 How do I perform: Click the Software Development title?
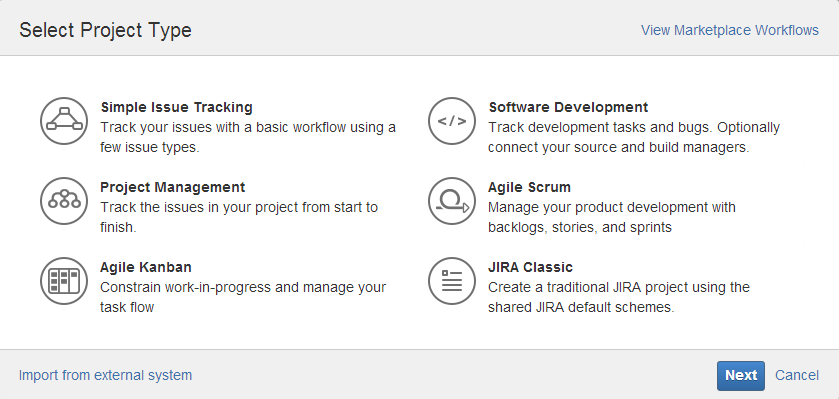pyautogui.click(x=568, y=108)
